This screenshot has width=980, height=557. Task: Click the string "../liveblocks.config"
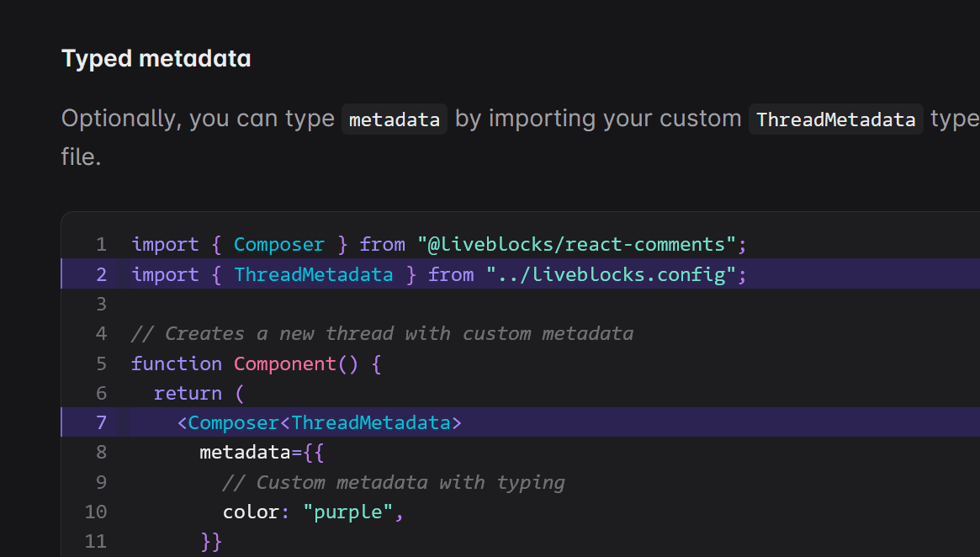pyautogui.click(x=612, y=274)
